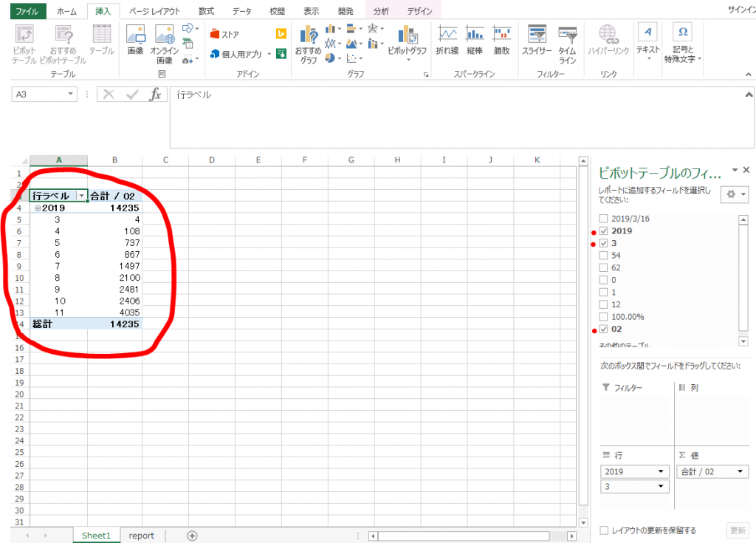Open the Store (ストア) add-in
The image size is (756, 543).
[x=224, y=34]
